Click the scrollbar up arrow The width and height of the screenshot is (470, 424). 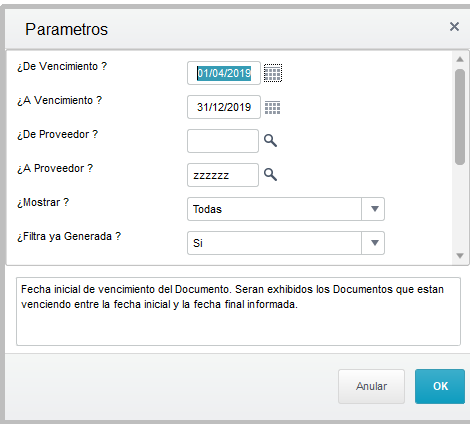[x=460, y=59]
